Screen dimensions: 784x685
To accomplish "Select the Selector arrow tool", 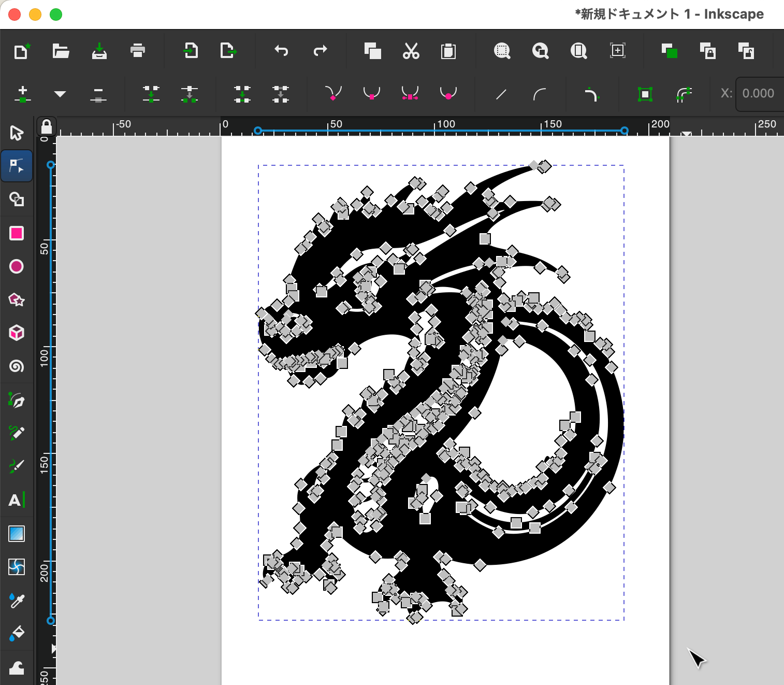I will pos(17,133).
